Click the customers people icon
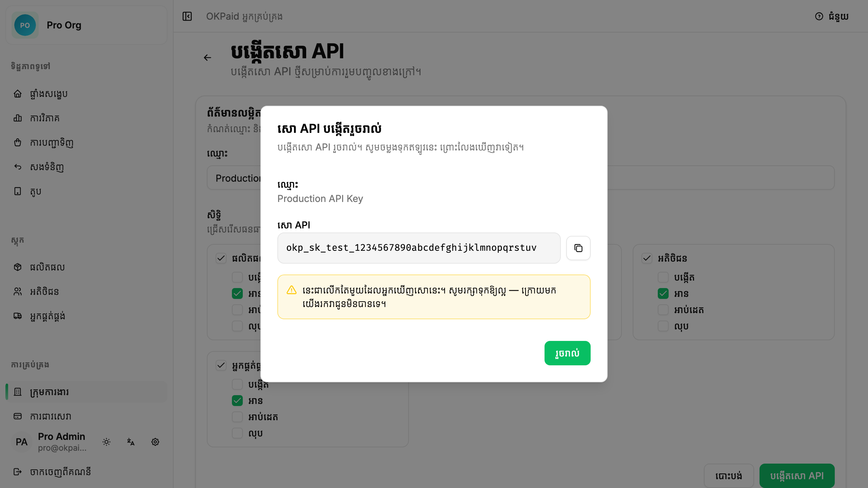 tap(18, 291)
